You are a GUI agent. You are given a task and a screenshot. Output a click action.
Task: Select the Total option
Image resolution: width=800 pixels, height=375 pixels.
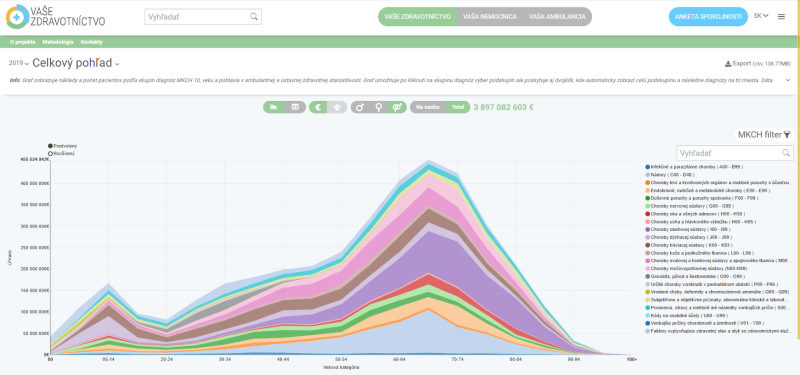(x=458, y=107)
